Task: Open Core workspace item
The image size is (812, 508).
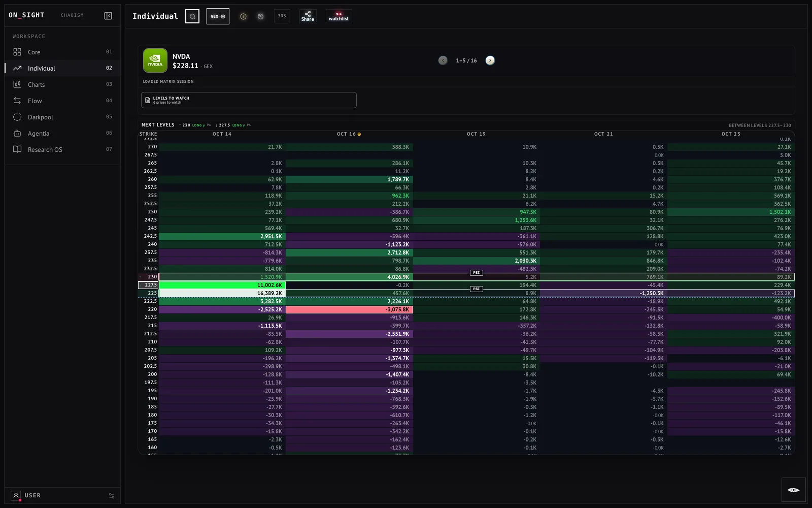Action: 62,52
